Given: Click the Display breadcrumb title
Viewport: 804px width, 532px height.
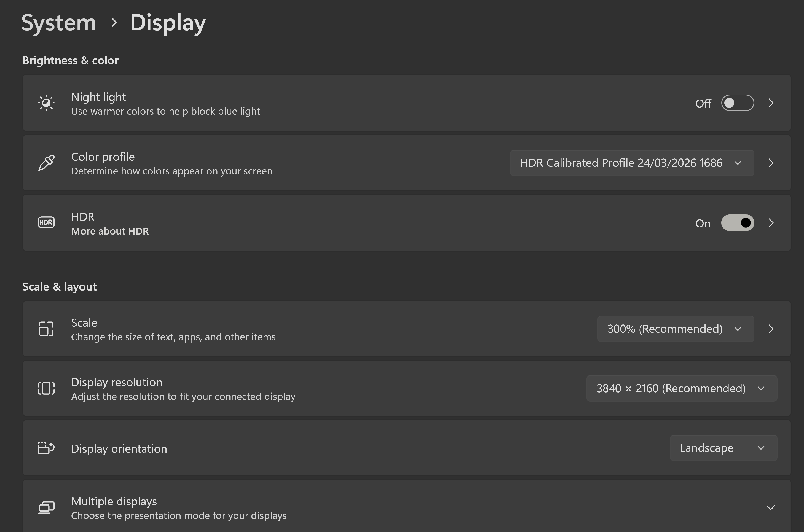Looking at the screenshot, I should pyautogui.click(x=168, y=23).
